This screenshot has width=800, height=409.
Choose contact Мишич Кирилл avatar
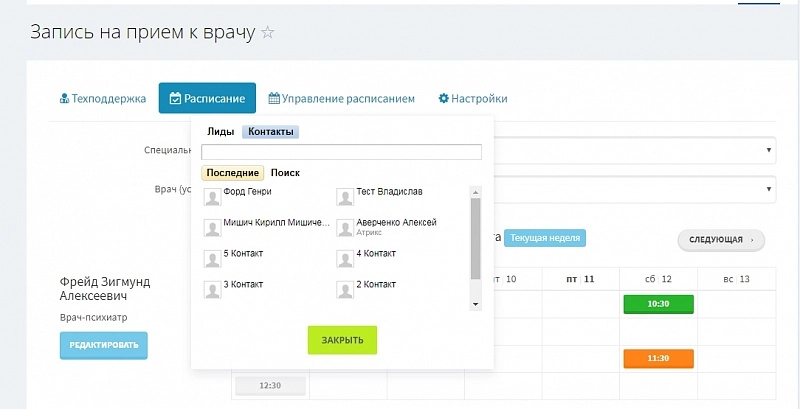click(x=212, y=227)
